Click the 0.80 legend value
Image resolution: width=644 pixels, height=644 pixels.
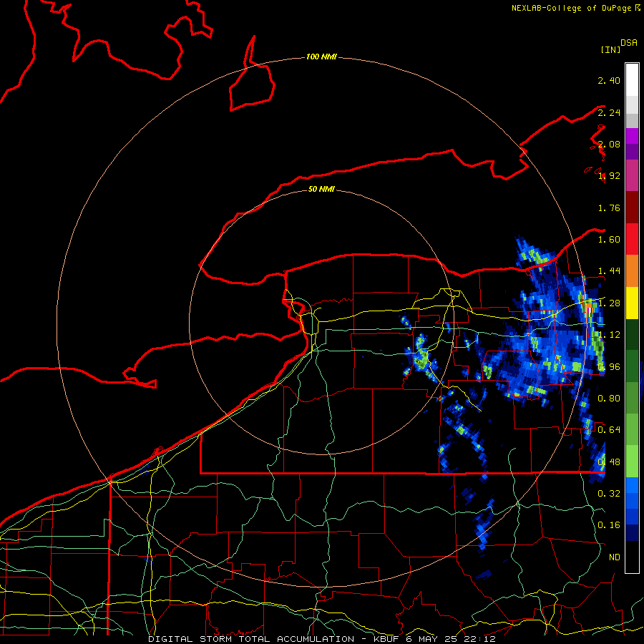609,399
